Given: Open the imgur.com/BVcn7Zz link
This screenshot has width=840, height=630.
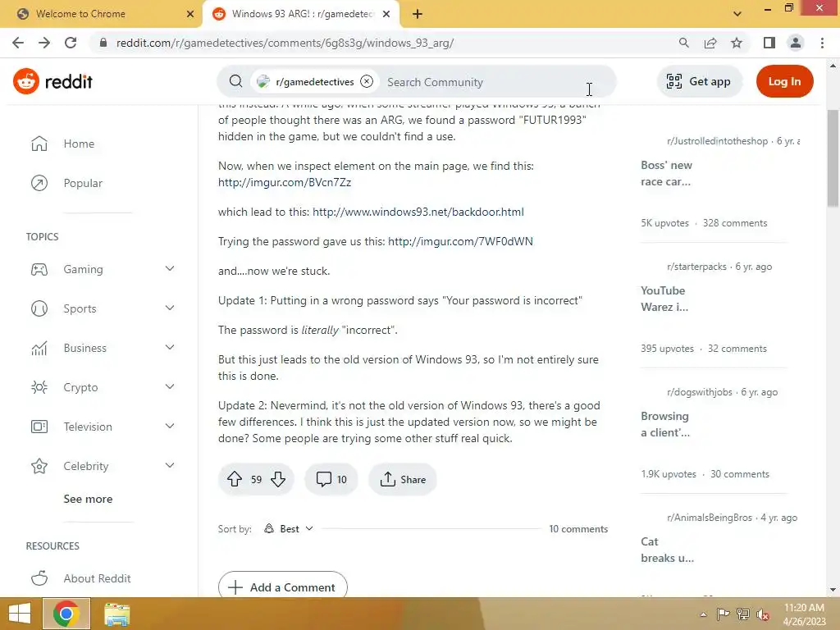Looking at the screenshot, I should click(x=285, y=182).
